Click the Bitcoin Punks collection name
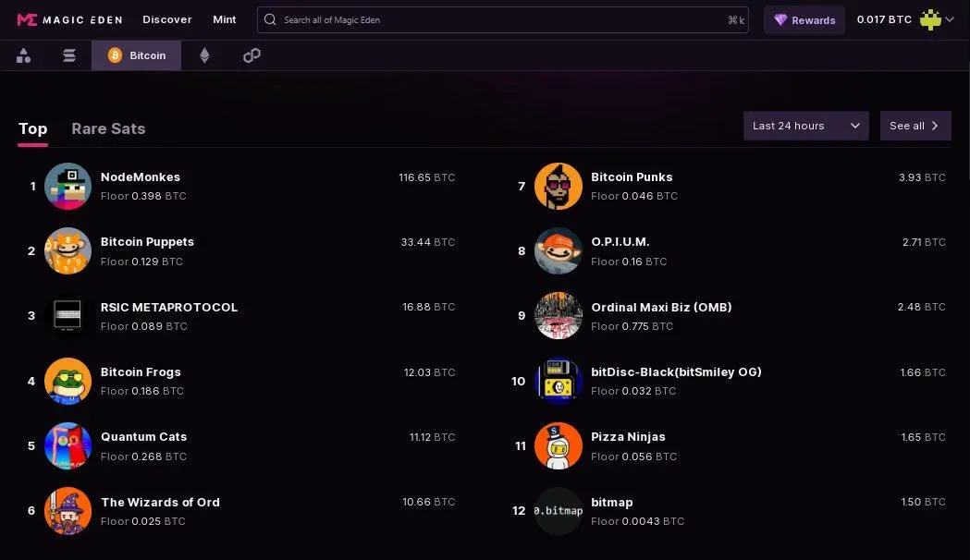This screenshot has height=560, width=970. (632, 177)
